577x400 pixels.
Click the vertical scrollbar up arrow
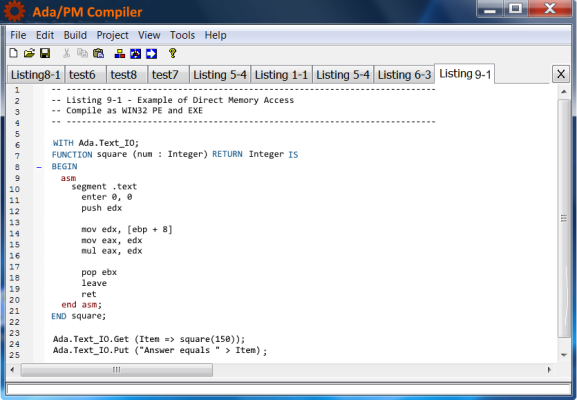(564, 92)
